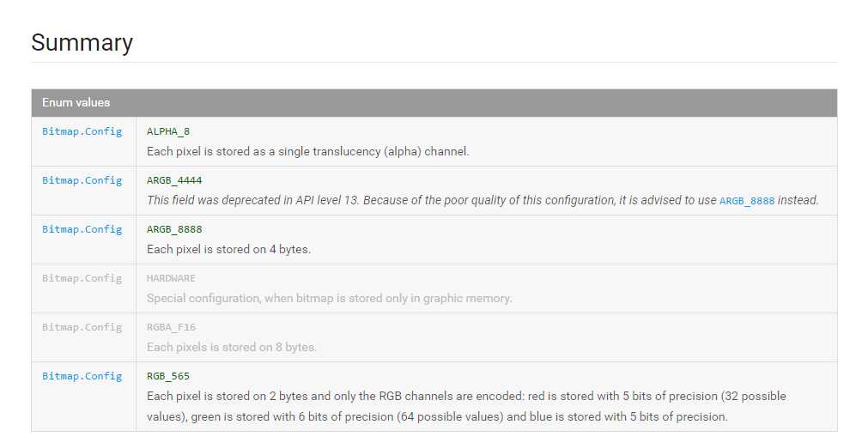Image resolution: width=868 pixels, height=443 pixels.
Task: Click Bitmap.Config link in the ALPHA_8 row
Action: click(82, 131)
